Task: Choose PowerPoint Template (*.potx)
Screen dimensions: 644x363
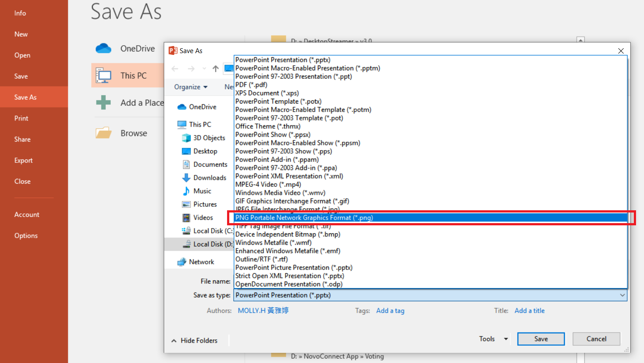Action: click(x=430, y=101)
